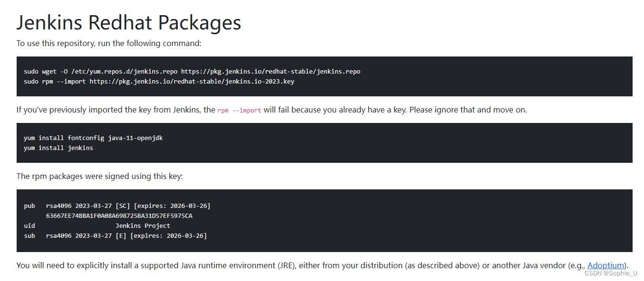Click the "Jenkins Project" uid text

pyautogui.click(x=143, y=226)
